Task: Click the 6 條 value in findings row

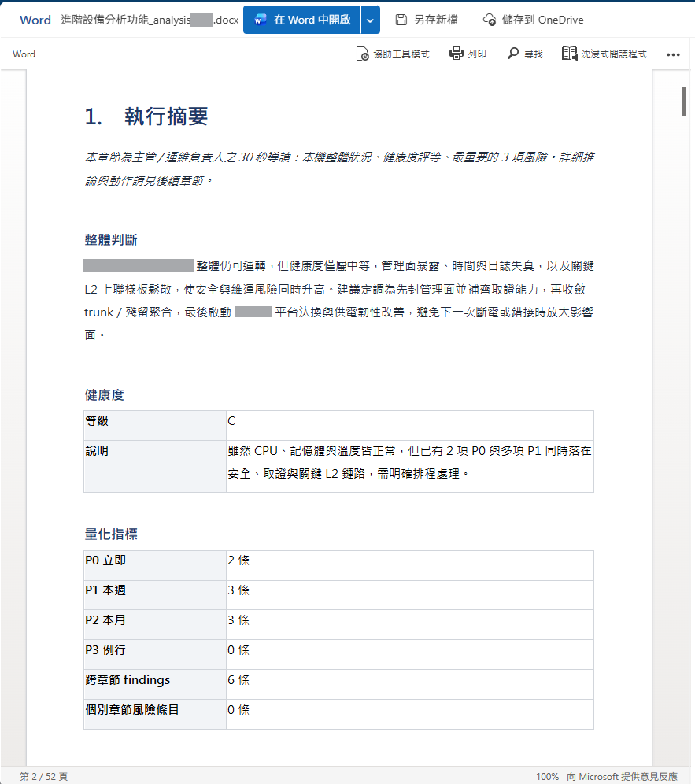Action: (x=238, y=680)
